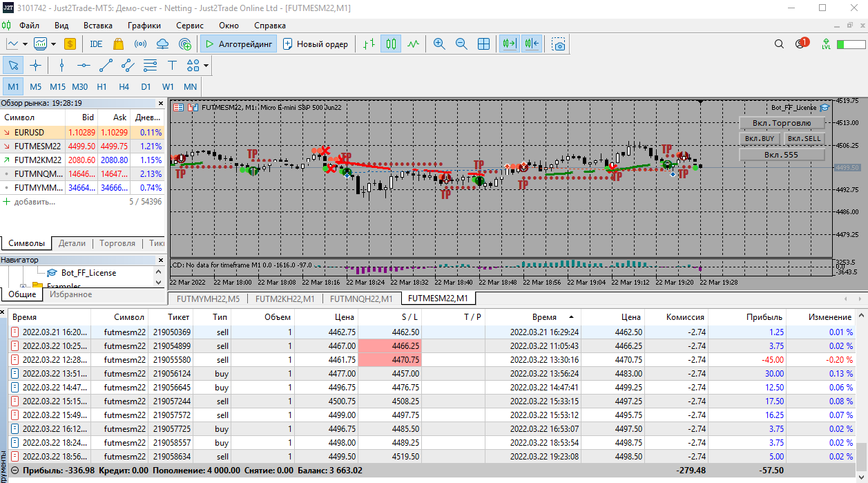Expand the Examples folder in Navigator
Screen dimensions: 868x483
[x=24, y=285]
